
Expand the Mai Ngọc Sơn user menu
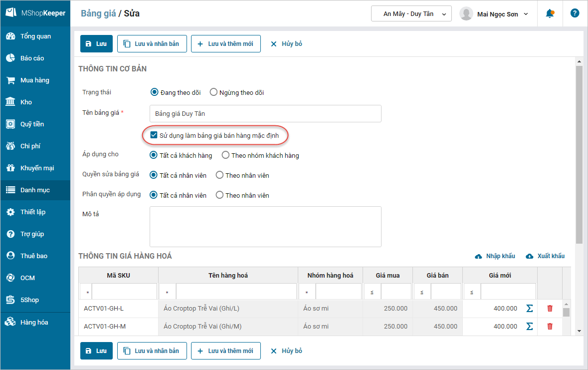(x=526, y=14)
